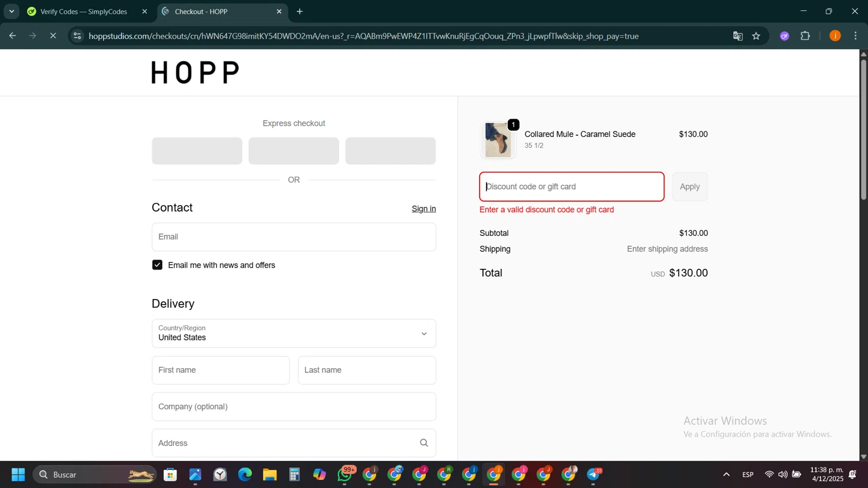This screenshot has height=488, width=868.
Task: Select the Collared Mule - Caramel Suede text
Action: click(x=580, y=134)
